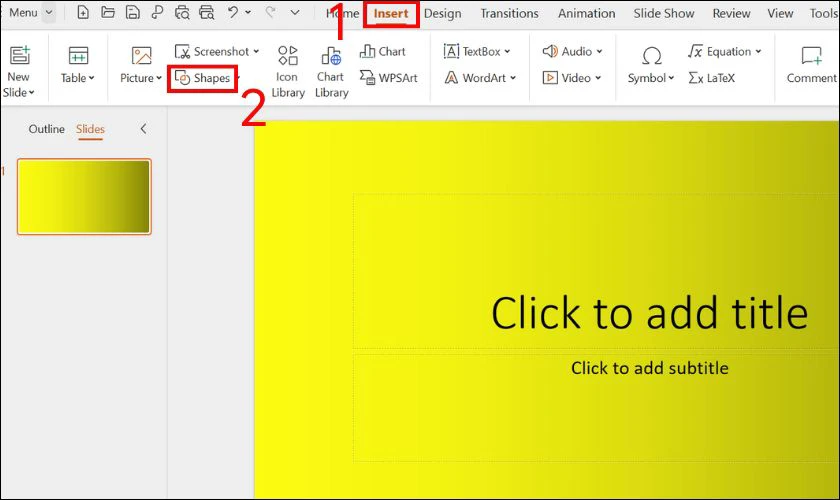Expand the Picture dropdown arrow

(x=159, y=78)
